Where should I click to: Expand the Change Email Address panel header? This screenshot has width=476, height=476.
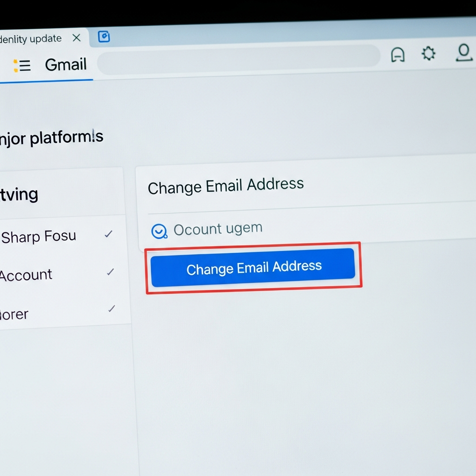[225, 186]
